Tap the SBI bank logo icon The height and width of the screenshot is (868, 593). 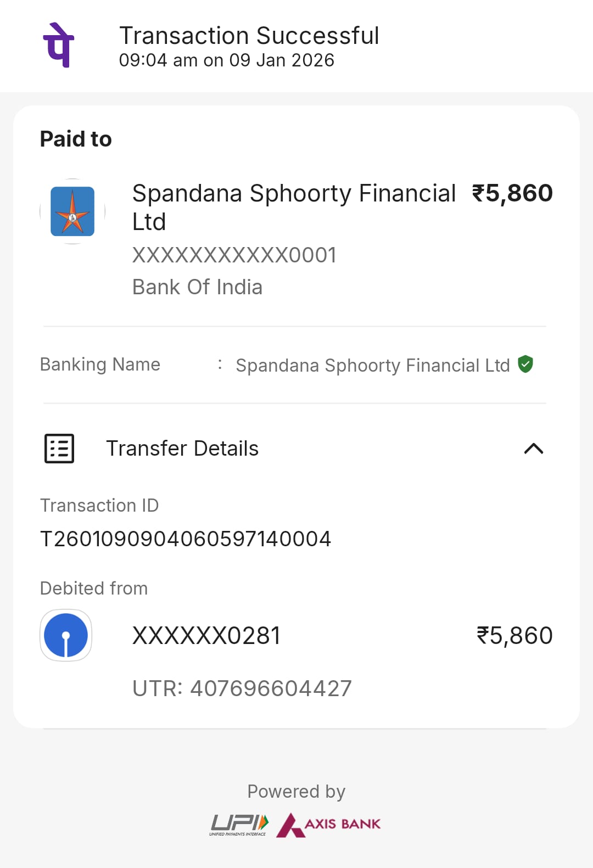pyautogui.click(x=66, y=635)
